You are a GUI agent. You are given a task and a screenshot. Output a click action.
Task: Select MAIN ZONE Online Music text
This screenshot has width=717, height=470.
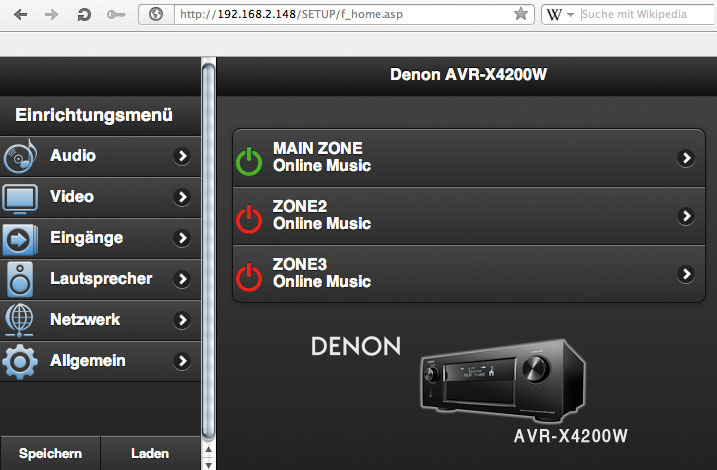point(322,166)
